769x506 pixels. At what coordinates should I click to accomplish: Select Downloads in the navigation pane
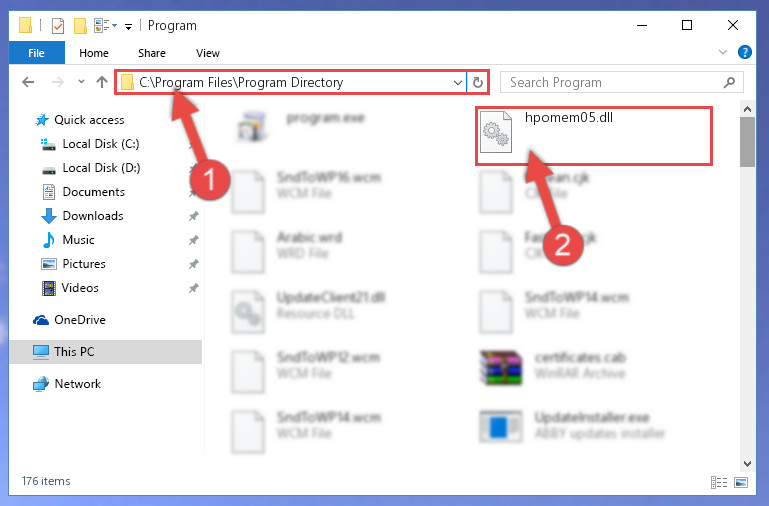point(93,216)
